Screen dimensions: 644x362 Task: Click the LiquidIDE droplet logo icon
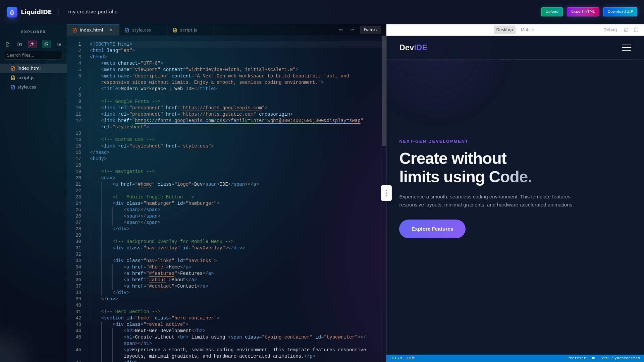12,12
